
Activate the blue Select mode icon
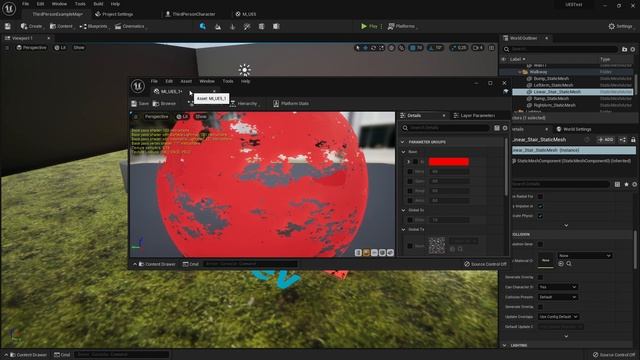pos(203,26)
